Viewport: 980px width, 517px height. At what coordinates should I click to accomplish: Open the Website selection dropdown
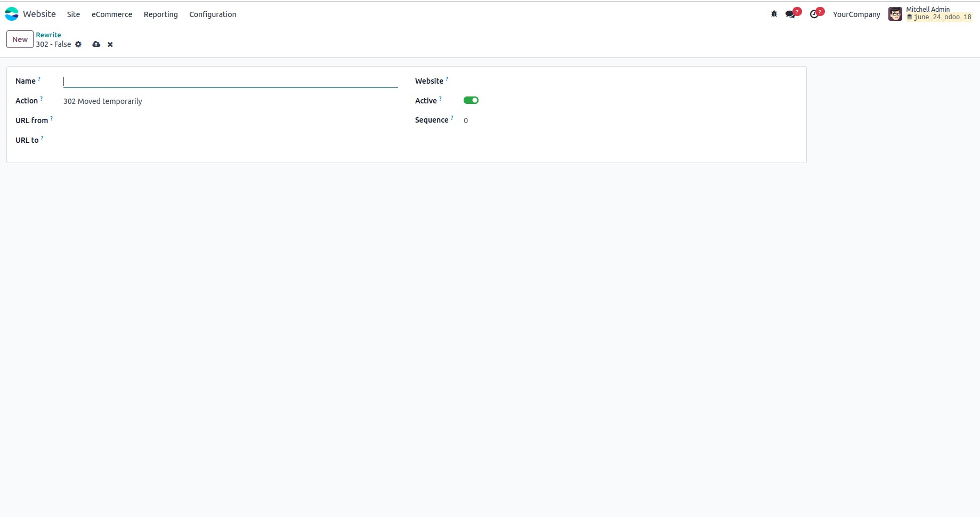tap(506, 81)
